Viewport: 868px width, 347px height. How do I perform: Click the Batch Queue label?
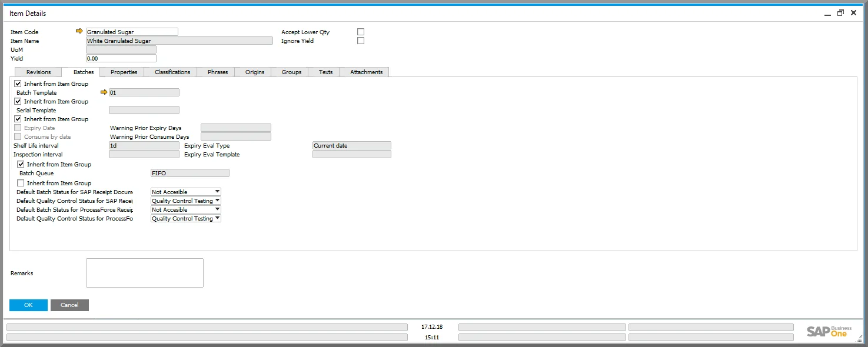tap(36, 174)
